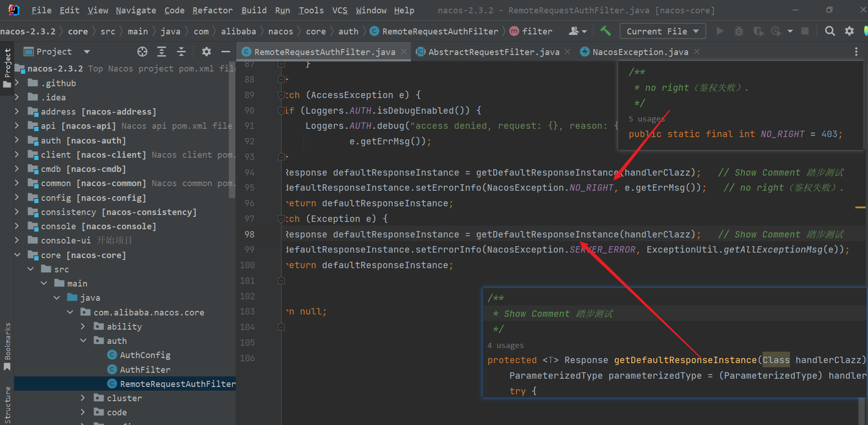This screenshot has width=868, height=425.
Task: Click Expand All in Project panel
Action: (x=161, y=52)
